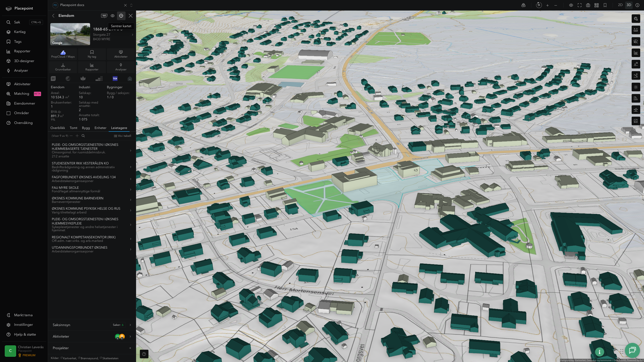Zoom out with the minus icon
This screenshot has height=362, width=644.
coord(556,5)
